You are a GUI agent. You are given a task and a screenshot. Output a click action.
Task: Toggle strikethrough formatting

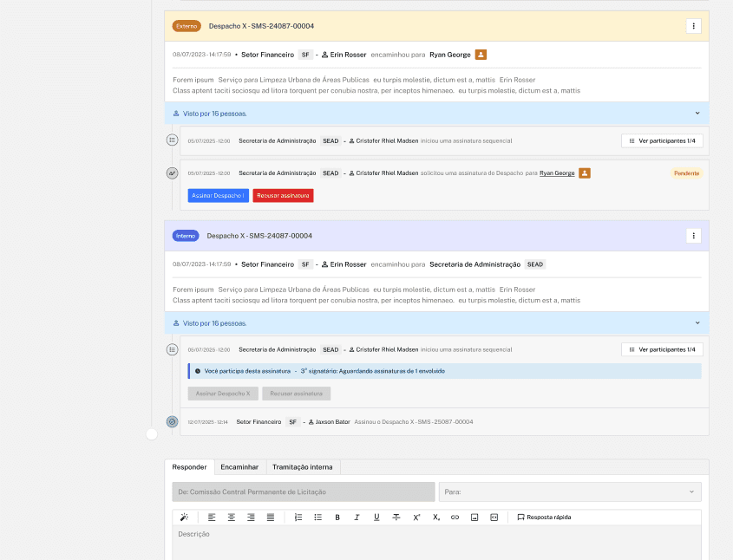pyautogui.click(x=396, y=517)
